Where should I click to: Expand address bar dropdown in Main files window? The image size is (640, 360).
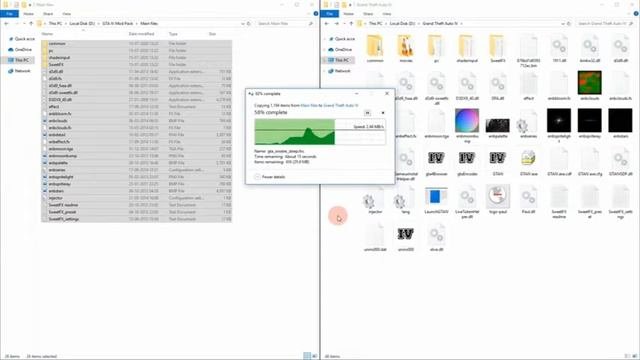243,24
